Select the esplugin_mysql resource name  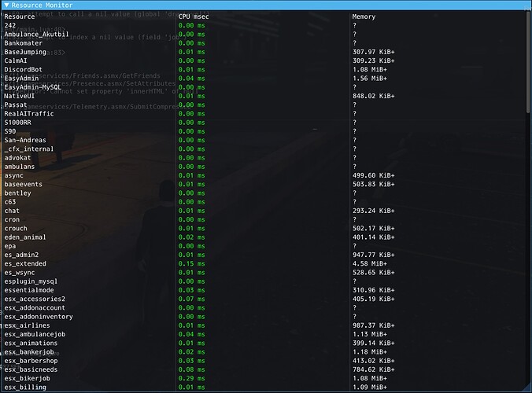(31, 281)
